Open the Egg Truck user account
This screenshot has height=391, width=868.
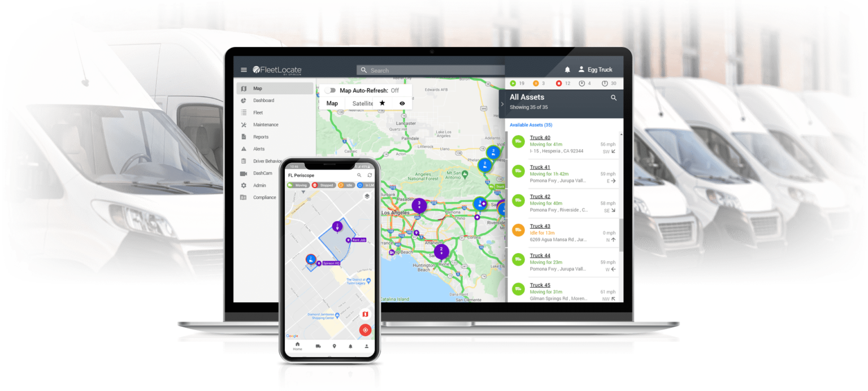595,69
